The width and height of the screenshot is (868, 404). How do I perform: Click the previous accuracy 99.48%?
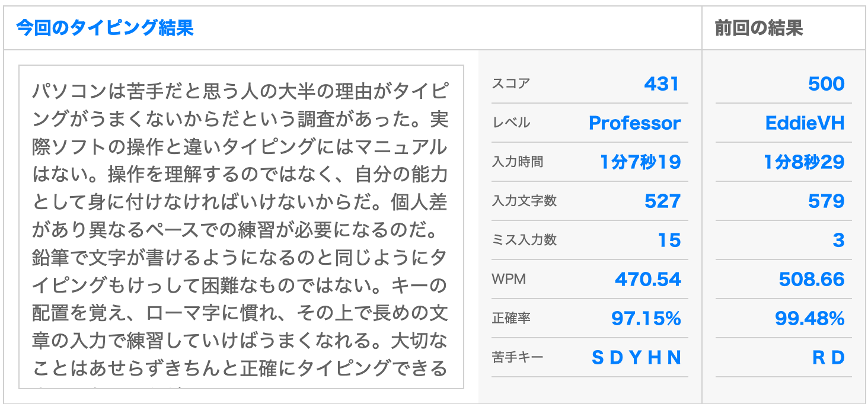click(809, 318)
